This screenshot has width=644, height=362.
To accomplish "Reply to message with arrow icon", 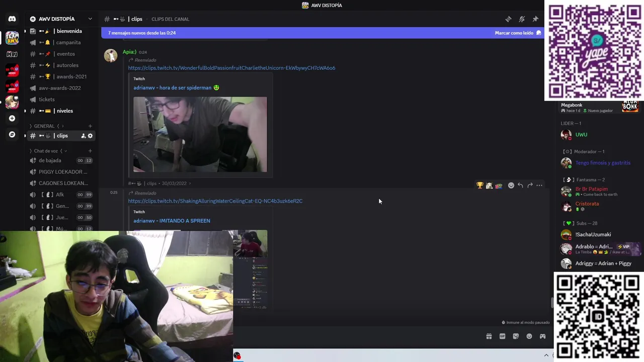I will (x=520, y=186).
